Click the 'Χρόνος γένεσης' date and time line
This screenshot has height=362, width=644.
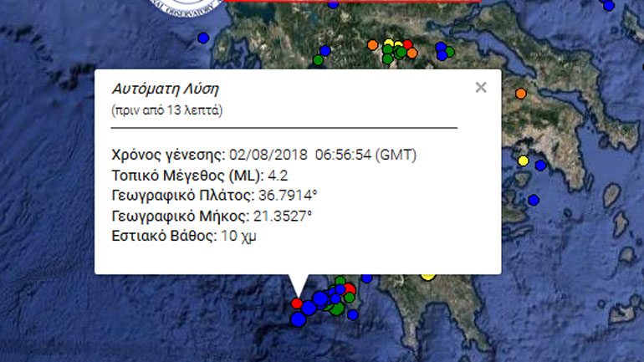pyautogui.click(x=263, y=156)
